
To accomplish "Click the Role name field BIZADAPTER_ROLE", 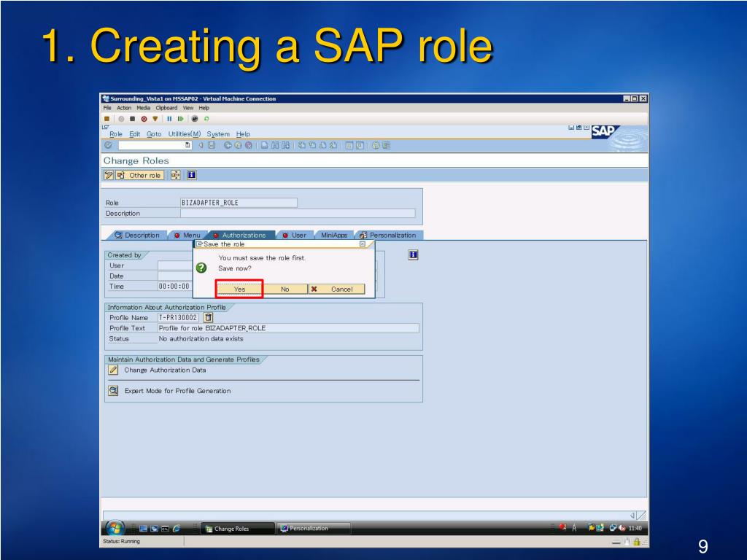I will coord(239,203).
